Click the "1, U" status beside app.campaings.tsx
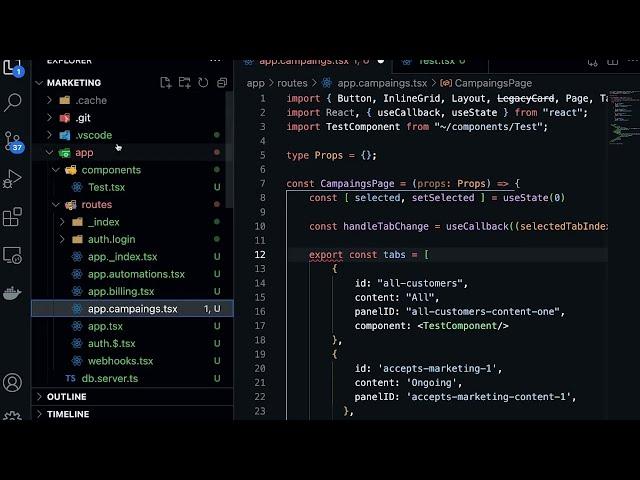Image resolution: width=640 pixels, height=480 pixels. (x=212, y=309)
